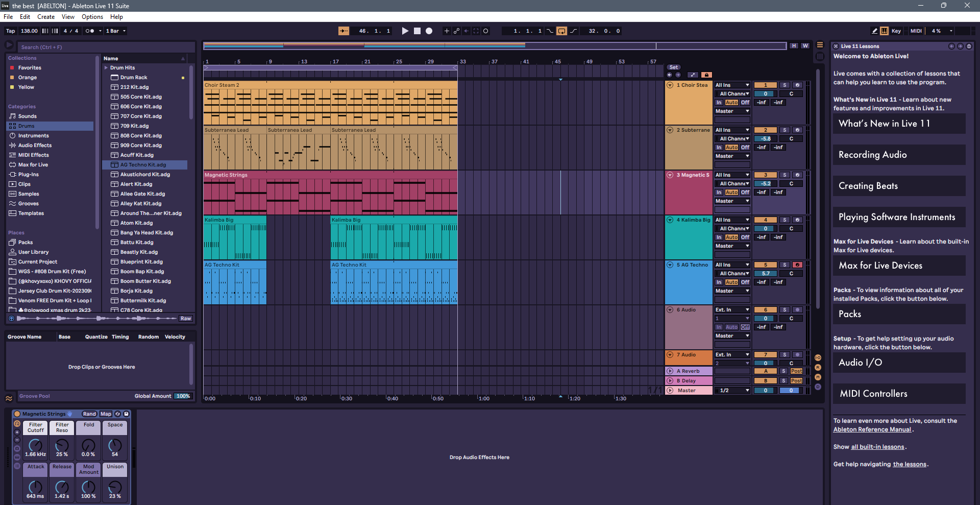This screenshot has height=505, width=980.
Task: Click the Release macro knob
Action: [x=62, y=487]
